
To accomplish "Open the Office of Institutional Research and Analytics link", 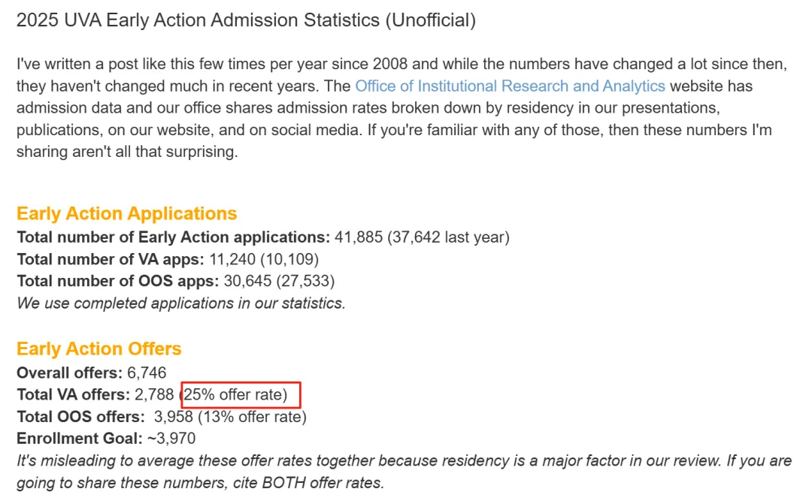I will [510, 86].
